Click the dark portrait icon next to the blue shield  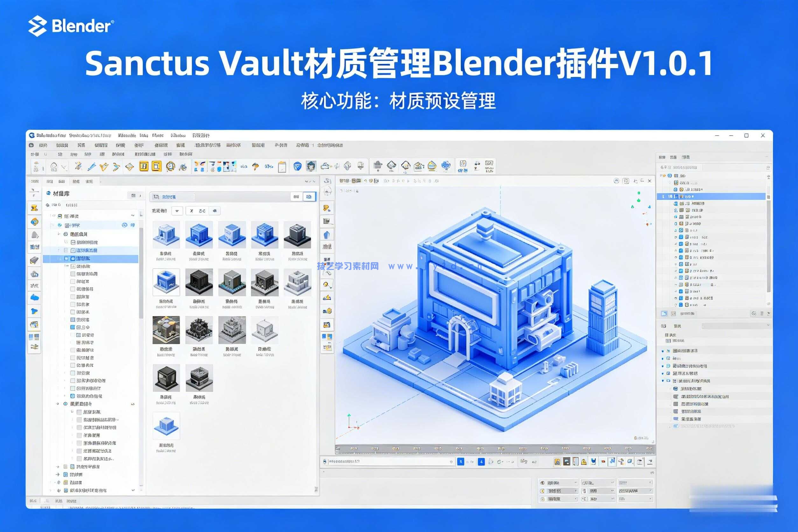[311, 166]
